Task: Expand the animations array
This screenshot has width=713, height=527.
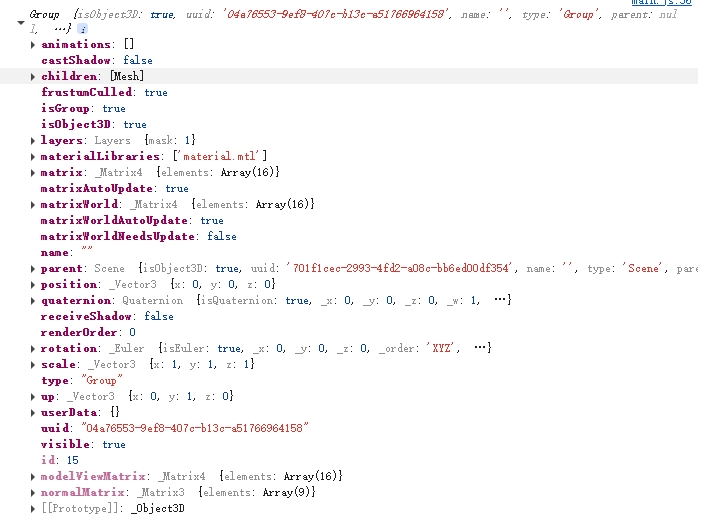Action: click(x=34, y=45)
